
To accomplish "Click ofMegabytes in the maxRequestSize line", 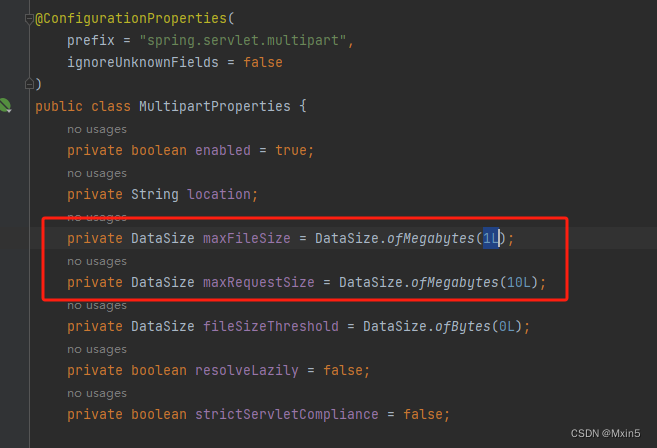I will click(455, 282).
